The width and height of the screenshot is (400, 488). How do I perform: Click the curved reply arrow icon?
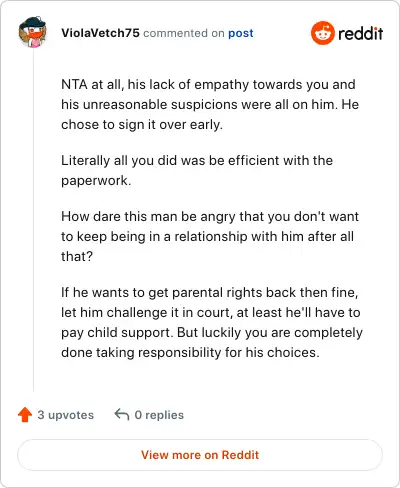pyautogui.click(x=122, y=415)
